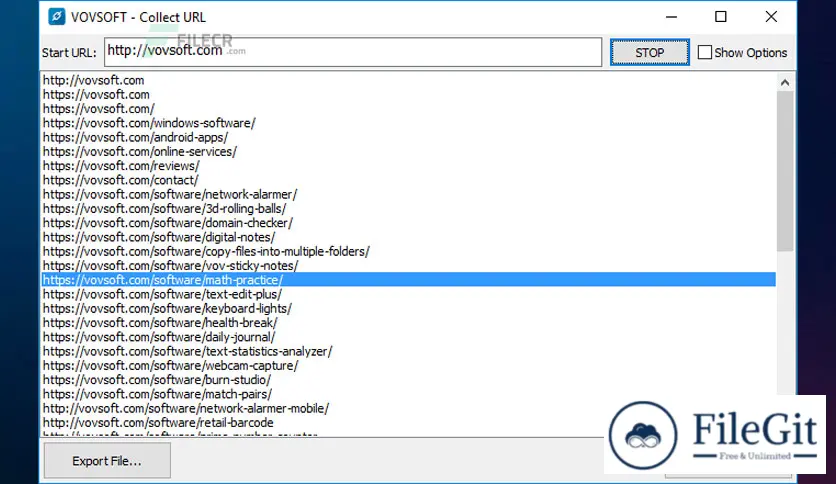This screenshot has width=836, height=484.
Task: Click the VOVSOFT app icon in title bar
Action: coord(57,17)
